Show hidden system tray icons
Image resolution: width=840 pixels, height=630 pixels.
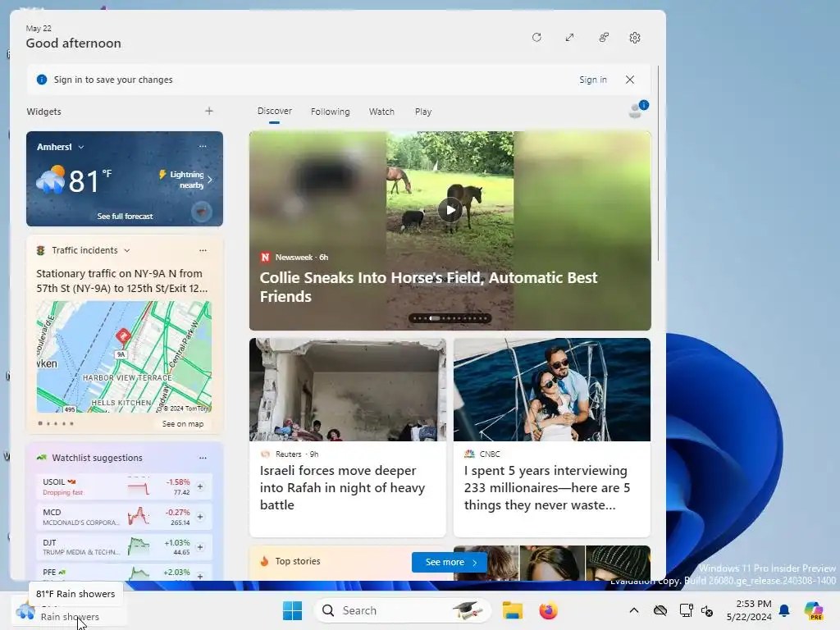(634, 610)
